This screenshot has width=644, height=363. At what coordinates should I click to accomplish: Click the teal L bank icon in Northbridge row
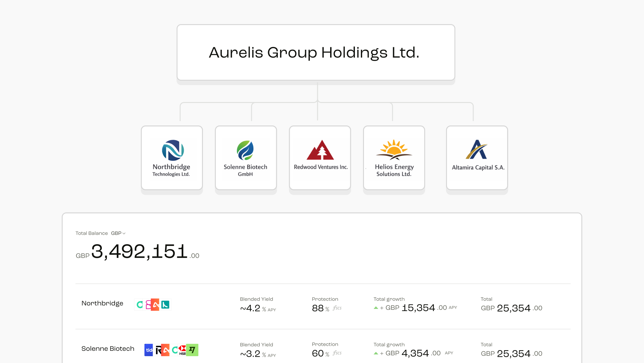click(165, 304)
